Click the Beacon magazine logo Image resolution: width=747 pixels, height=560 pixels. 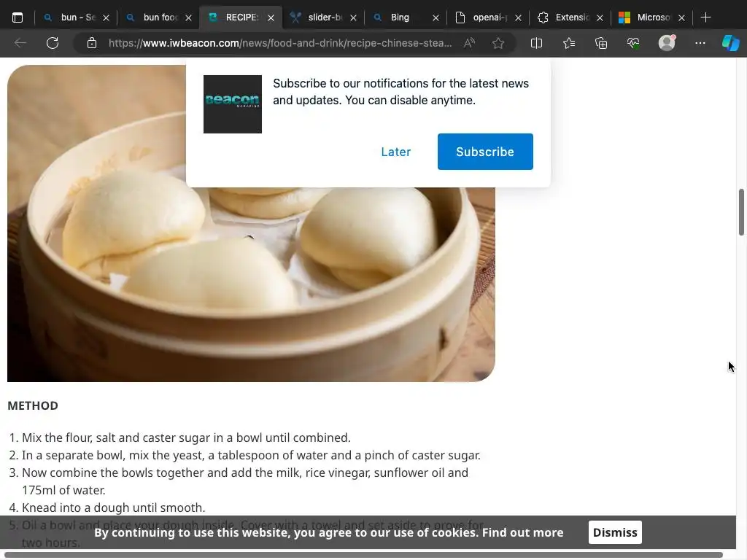tap(233, 104)
